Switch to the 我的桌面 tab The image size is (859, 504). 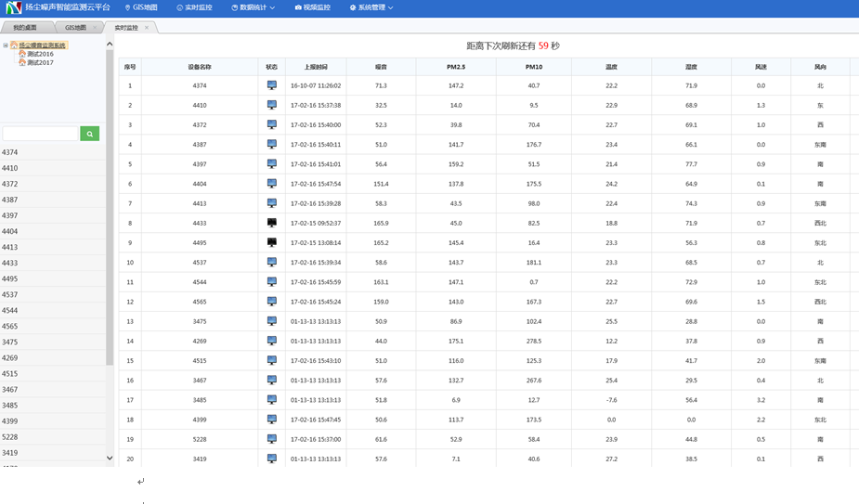[x=25, y=28]
